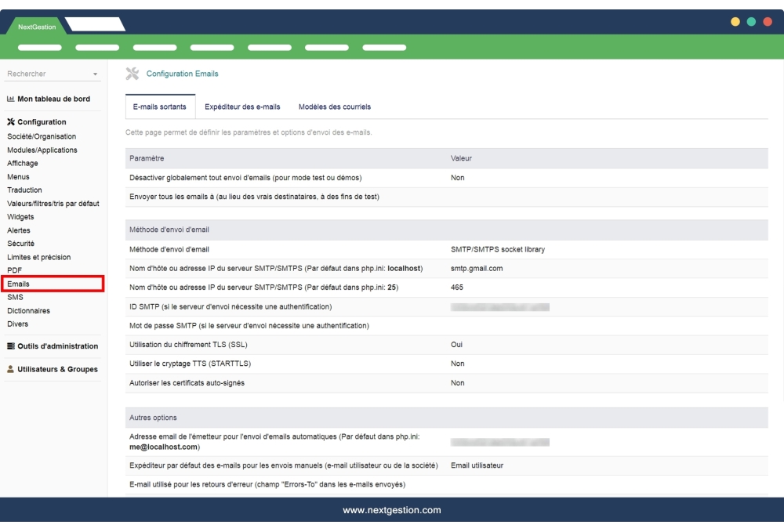The width and height of the screenshot is (784, 532).
Task: Click the smtp.gmail.com host value
Action: [x=477, y=268]
